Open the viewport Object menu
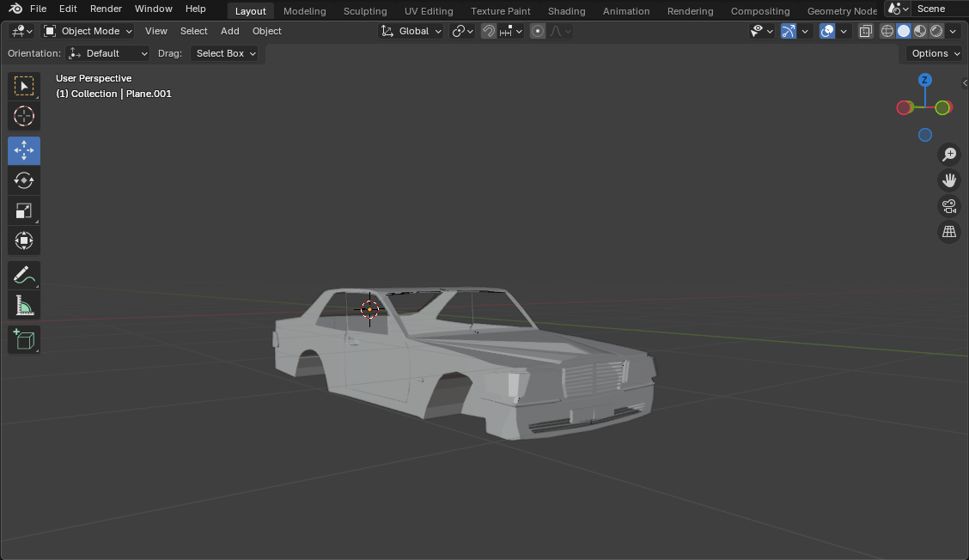 [x=267, y=31]
